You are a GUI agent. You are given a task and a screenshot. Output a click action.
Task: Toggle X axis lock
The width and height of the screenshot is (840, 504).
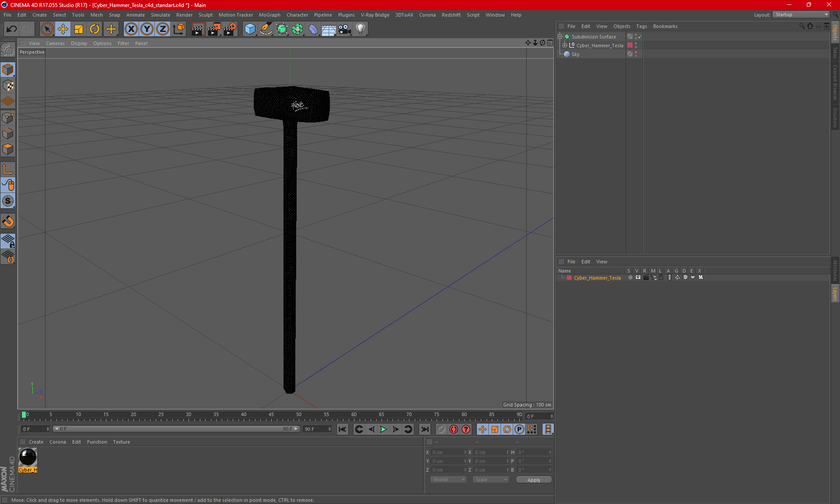(131, 29)
